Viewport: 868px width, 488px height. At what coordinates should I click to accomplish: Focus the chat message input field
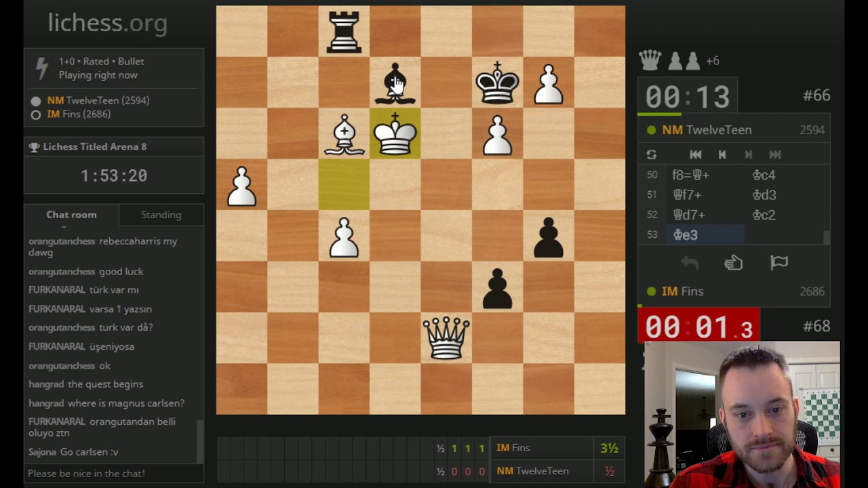[113, 473]
